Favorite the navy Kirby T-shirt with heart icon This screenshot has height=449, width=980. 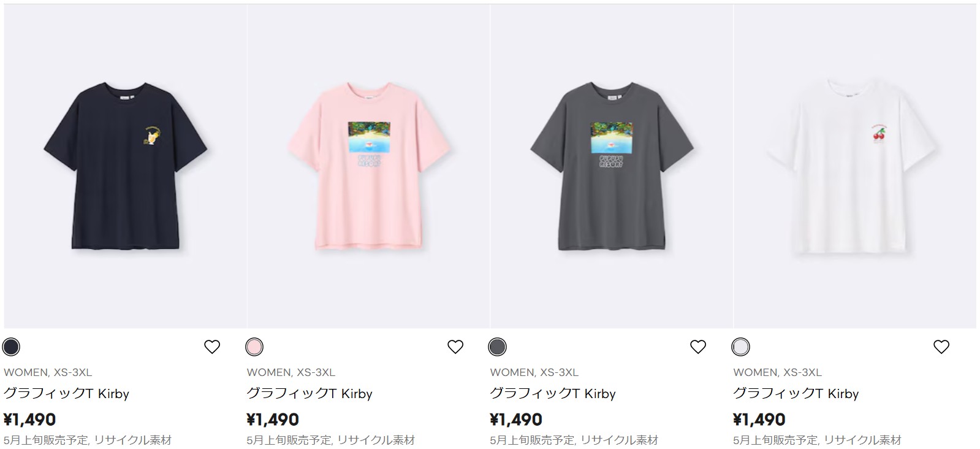click(212, 347)
